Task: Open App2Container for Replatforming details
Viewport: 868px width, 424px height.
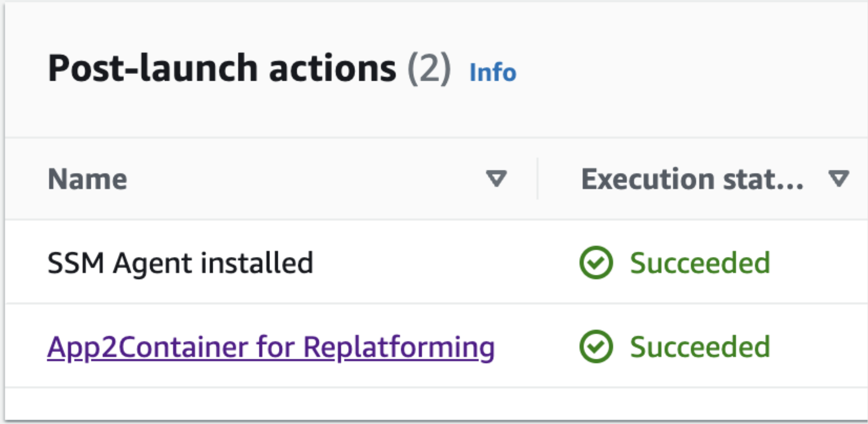Action: 271,347
